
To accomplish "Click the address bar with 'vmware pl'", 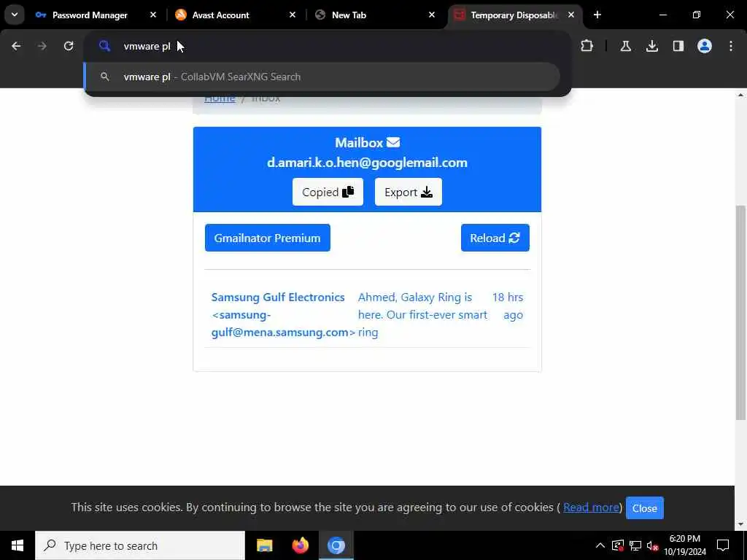I will (327, 46).
